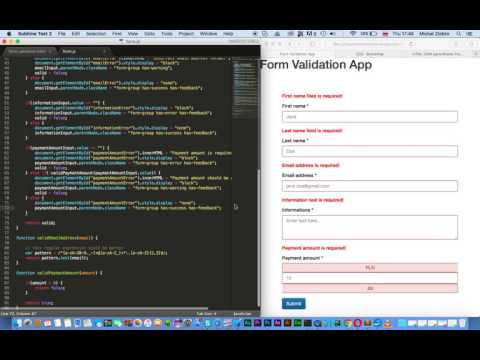
Task: Click 'Information text is required' error
Action: tap(312, 200)
